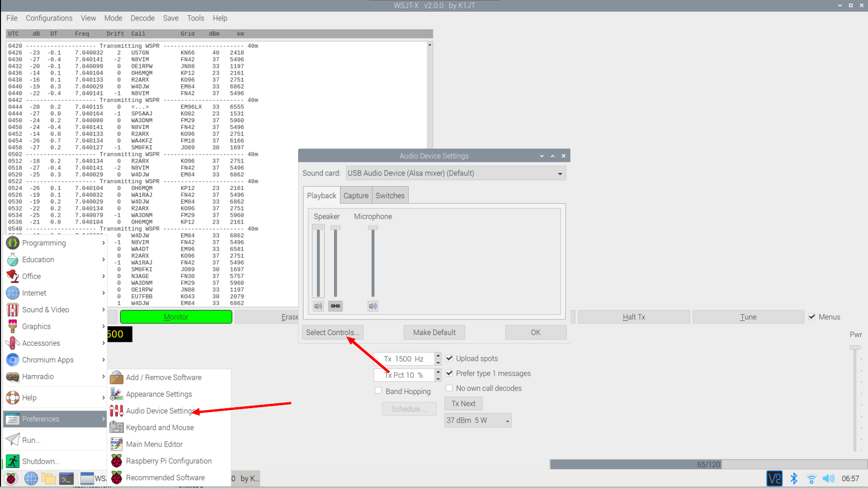Enable Band Hopping checkbox
The width and height of the screenshot is (868, 489).
378,391
